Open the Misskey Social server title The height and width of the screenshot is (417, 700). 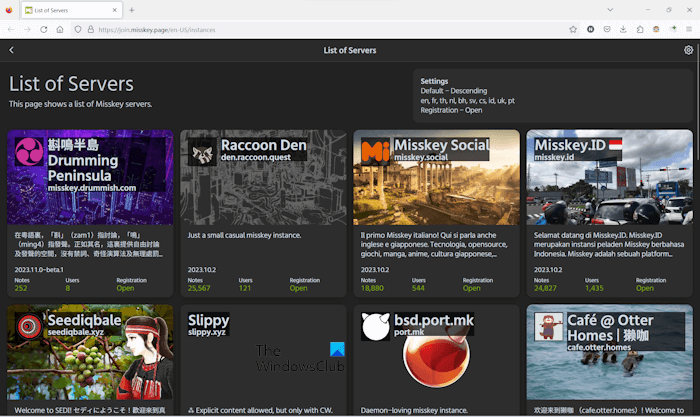tap(442, 145)
